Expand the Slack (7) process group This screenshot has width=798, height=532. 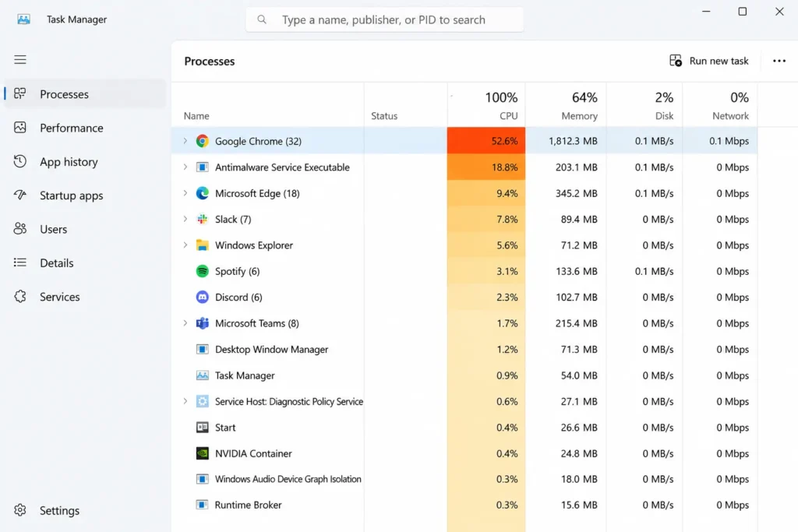(x=185, y=219)
